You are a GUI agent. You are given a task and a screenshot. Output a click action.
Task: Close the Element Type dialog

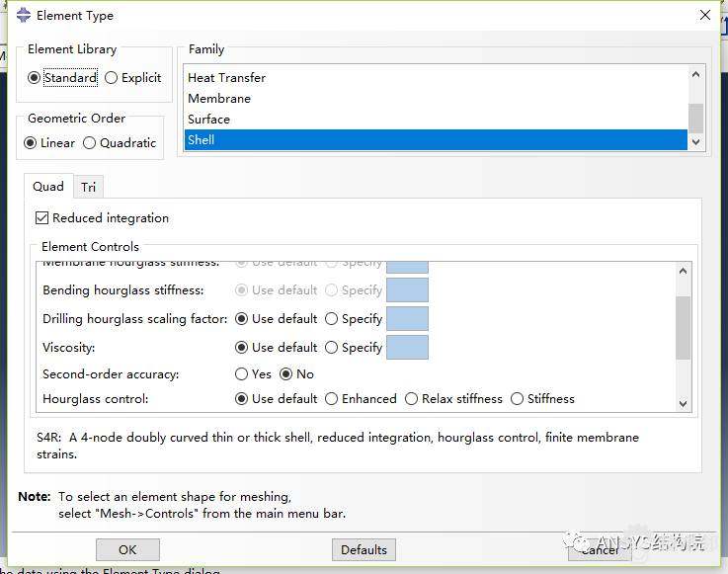(704, 16)
